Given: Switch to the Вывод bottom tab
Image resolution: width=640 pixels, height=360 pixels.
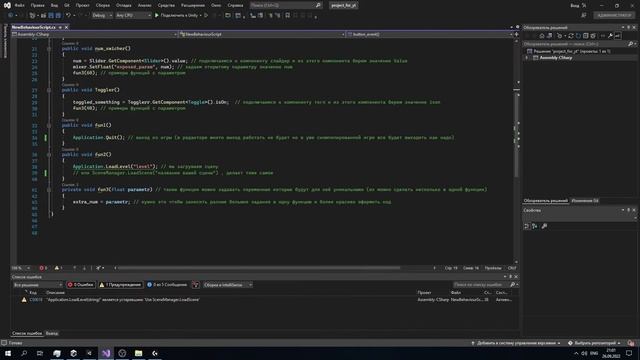Looking at the screenshot, I should (52, 333).
